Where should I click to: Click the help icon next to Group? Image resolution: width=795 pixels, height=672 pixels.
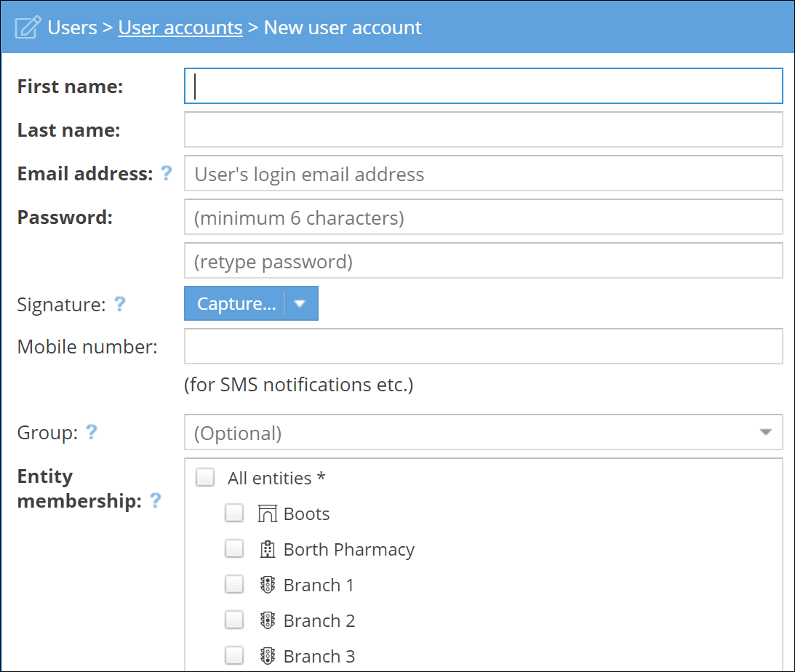91,432
